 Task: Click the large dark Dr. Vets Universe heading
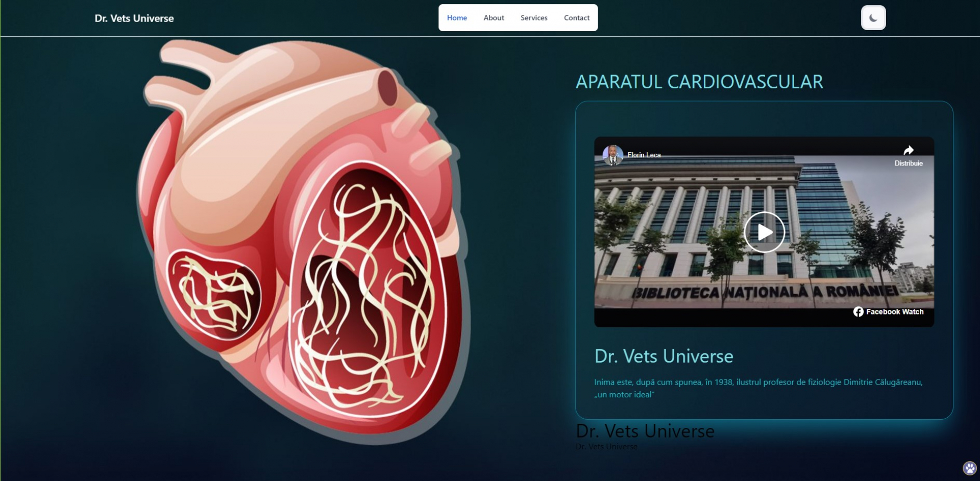click(x=645, y=431)
